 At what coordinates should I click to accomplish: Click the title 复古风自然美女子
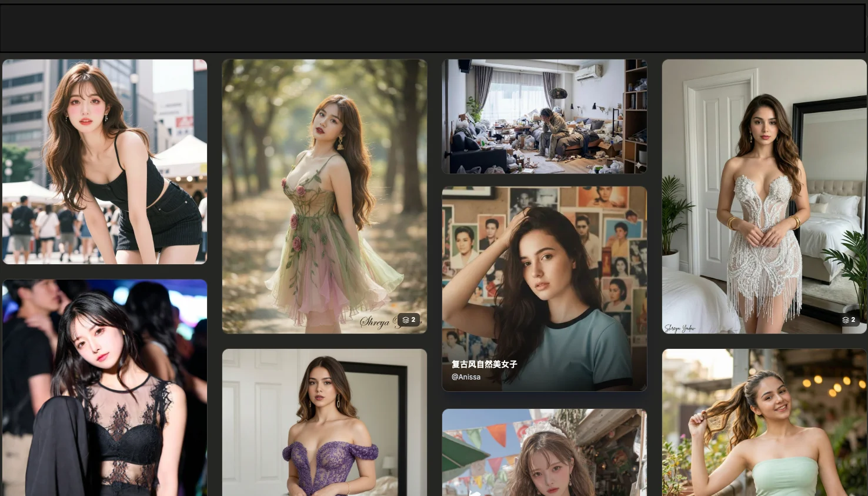point(484,364)
